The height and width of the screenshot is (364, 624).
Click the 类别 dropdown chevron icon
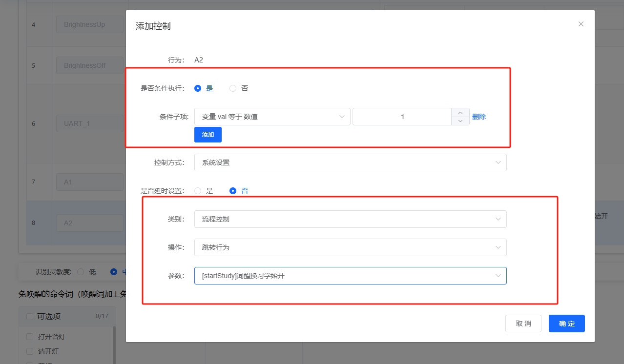pos(498,219)
